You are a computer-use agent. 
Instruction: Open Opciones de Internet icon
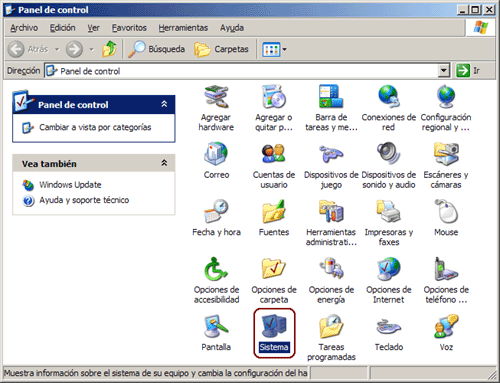pos(389,269)
